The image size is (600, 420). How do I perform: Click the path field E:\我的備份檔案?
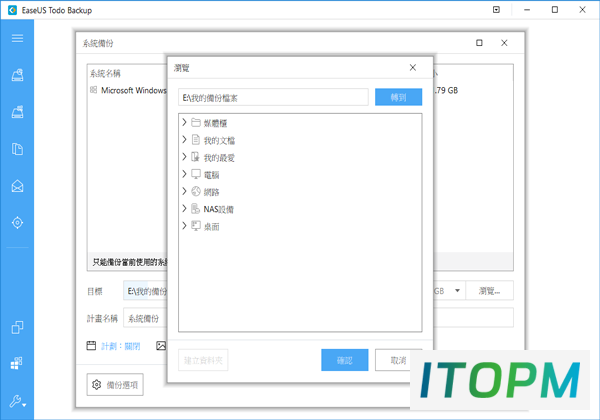[273, 98]
